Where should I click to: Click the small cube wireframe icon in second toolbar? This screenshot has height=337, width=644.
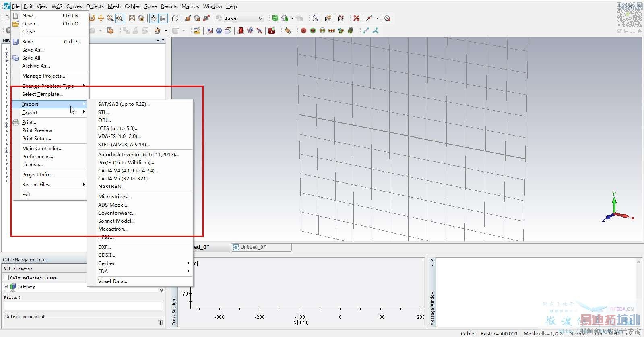pos(228,31)
